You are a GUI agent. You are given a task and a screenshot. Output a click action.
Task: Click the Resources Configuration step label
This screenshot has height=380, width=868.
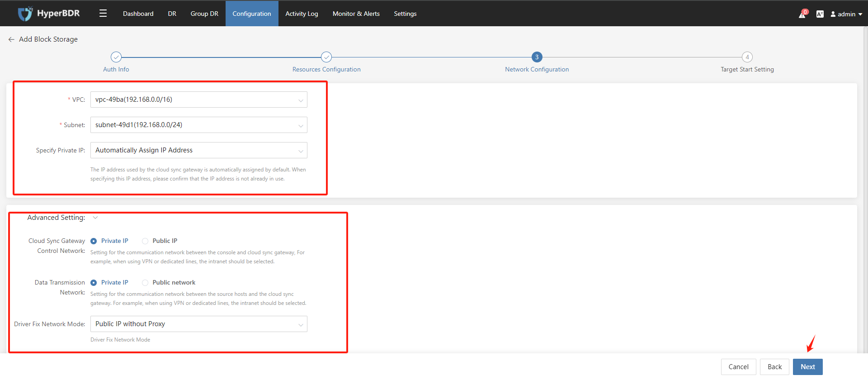pos(326,69)
